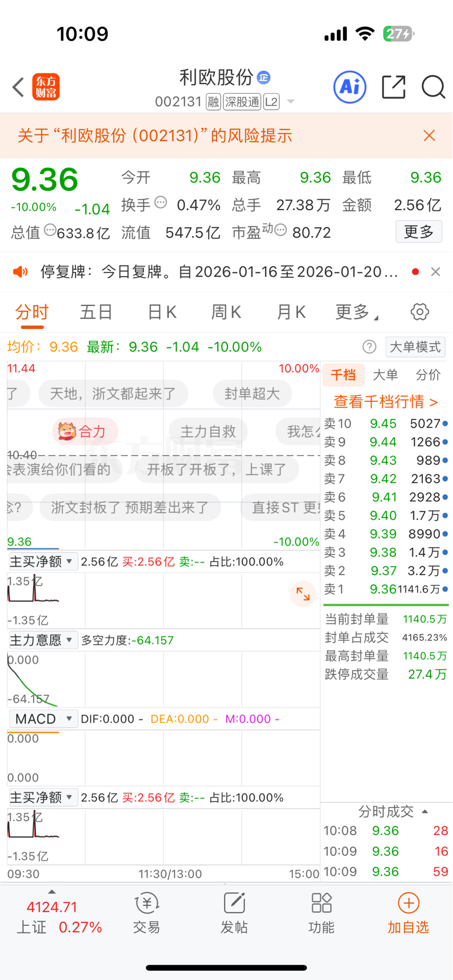Toggle 大单模式
Image resolution: width=453 pixels, height=980 pixels.
click(415, 347)
